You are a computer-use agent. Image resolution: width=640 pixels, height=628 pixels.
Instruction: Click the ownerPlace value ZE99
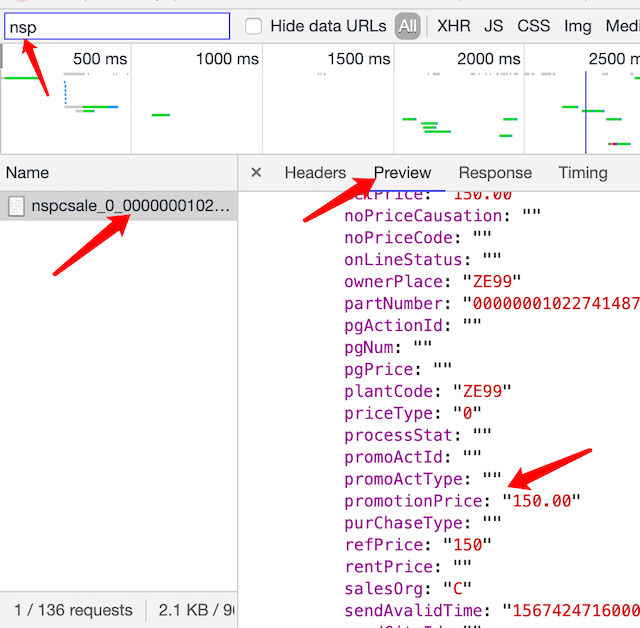(x=492, y=282)
